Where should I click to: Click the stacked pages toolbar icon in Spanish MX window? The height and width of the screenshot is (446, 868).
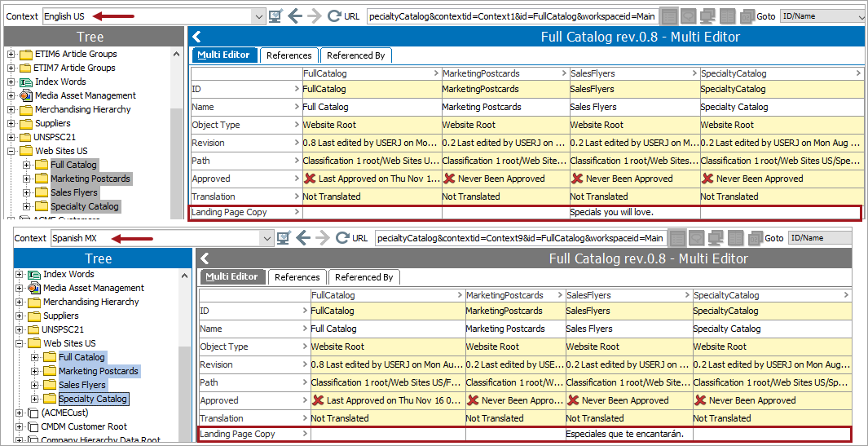[x=756, y=238]
